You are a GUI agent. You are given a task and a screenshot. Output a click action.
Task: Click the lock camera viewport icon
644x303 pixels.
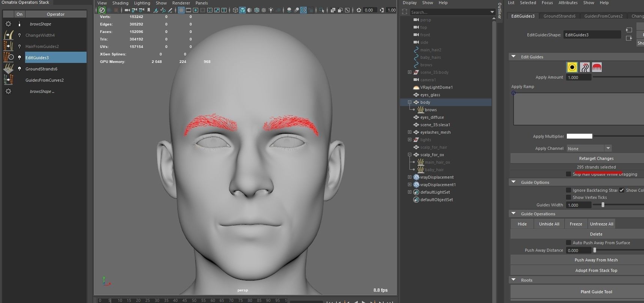pos(134,10)
